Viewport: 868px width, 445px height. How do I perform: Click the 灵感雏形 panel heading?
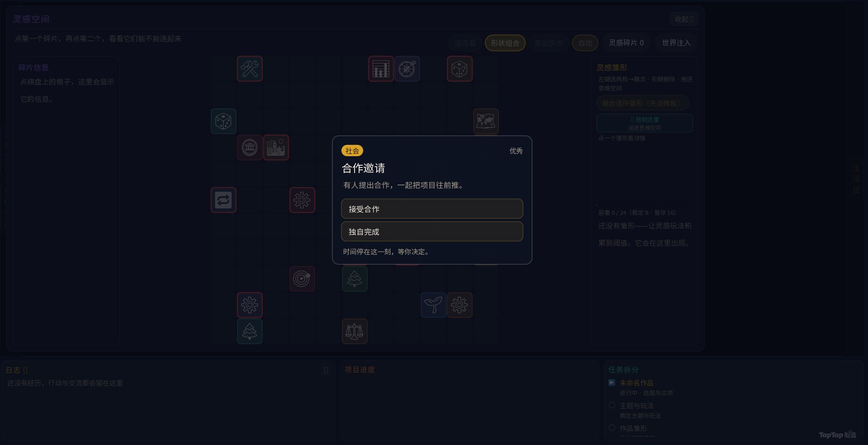coord(612,68)
